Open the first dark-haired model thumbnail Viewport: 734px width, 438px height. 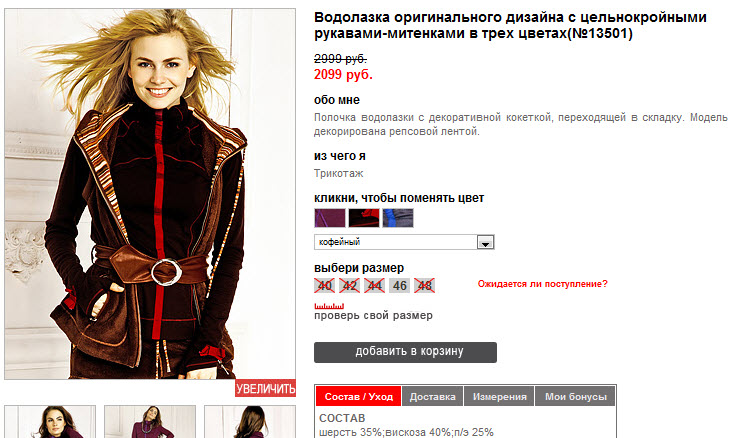pos(50,422)
